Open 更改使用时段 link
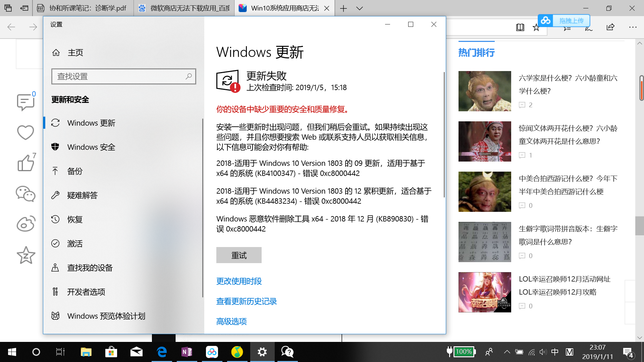This screenshot has width=644, height=362. tap(239, 281)
